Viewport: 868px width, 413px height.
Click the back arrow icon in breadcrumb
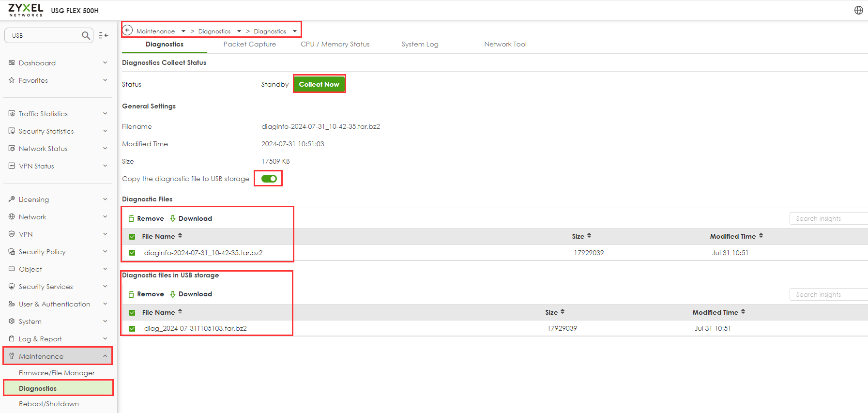pos(127,31)
